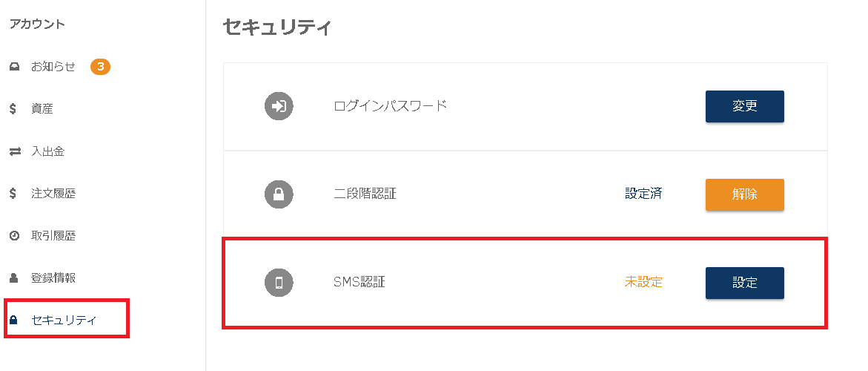Click the 設定済 status label
The width and height of the screenshot is (868, 371).
pos(643,194)
